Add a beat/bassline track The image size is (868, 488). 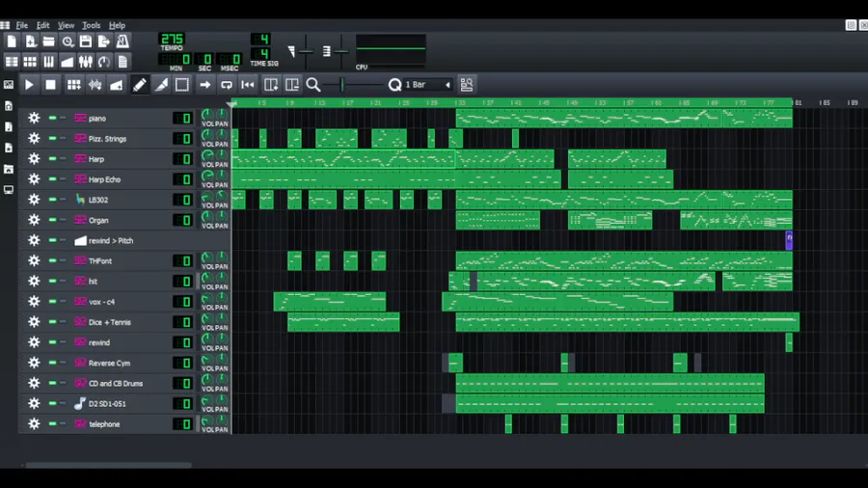tap(73, 85)
